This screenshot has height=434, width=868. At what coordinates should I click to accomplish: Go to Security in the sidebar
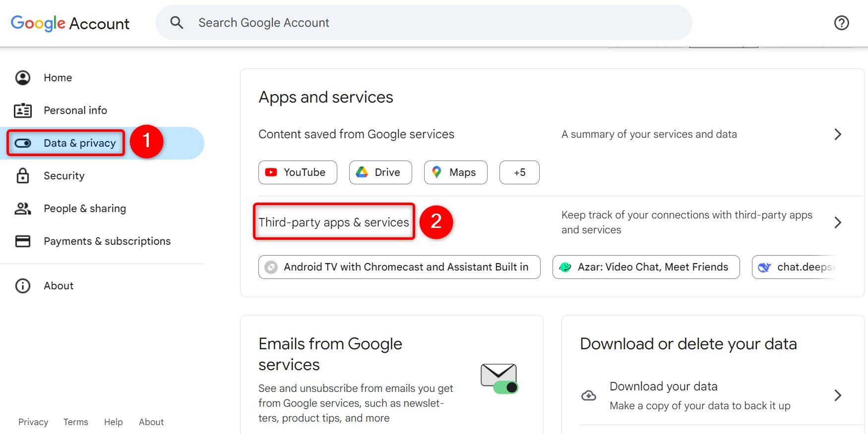[64, 176]
